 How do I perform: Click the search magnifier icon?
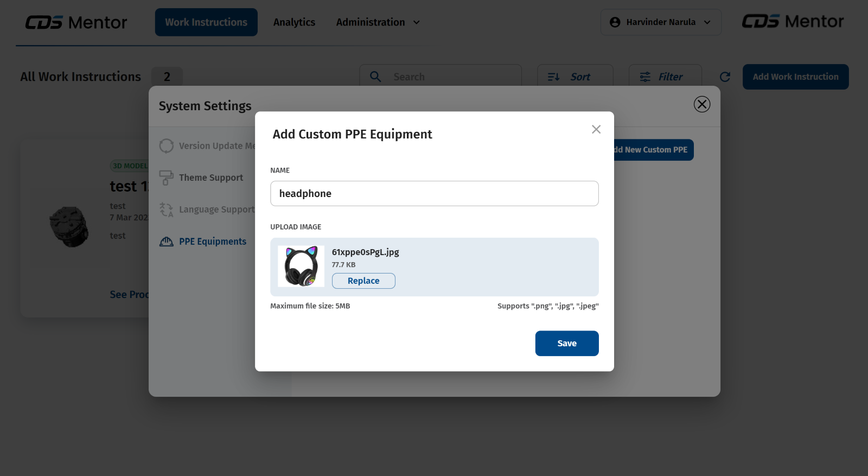coord(375,77)
